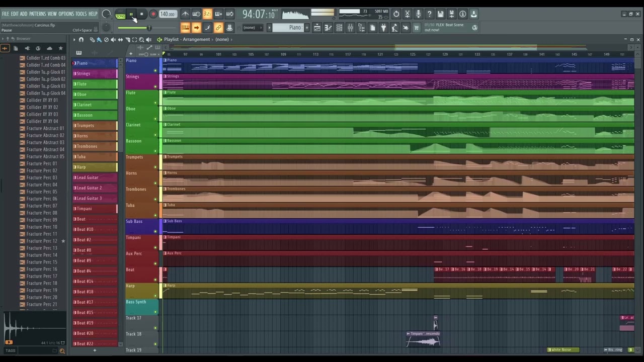Select the Playlist paint brush tool

(x=99, y=40)
